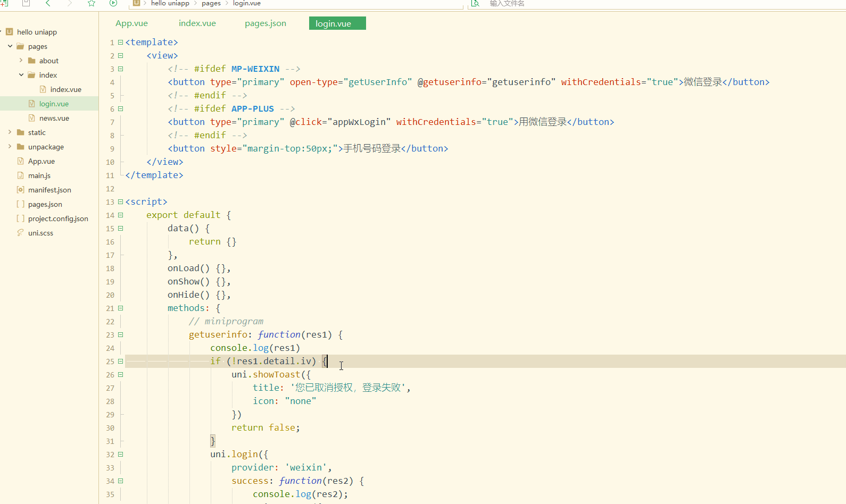Screen dimensions: 846x504
Task: Select the login.vue editor tab
Action: point(337,23)
